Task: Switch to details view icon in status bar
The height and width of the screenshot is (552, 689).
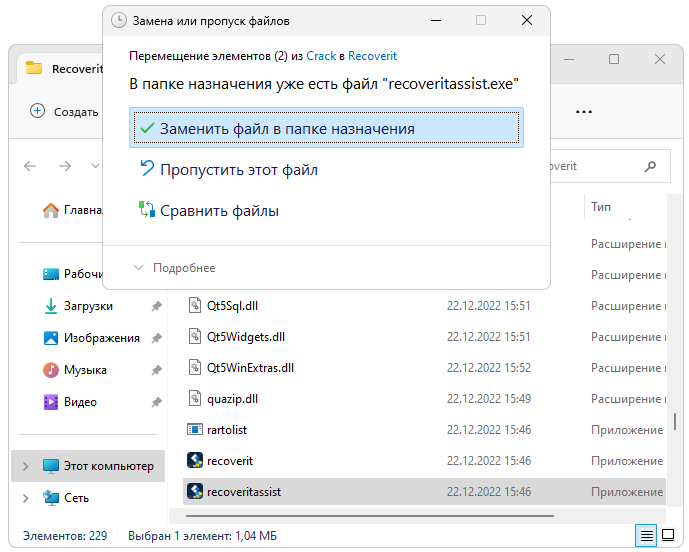Action: 646,535
